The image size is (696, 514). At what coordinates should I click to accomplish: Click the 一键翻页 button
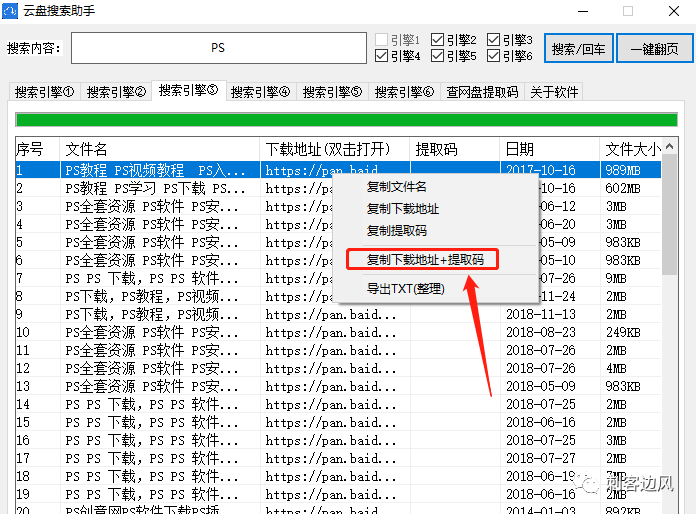(x=655, y=48)
